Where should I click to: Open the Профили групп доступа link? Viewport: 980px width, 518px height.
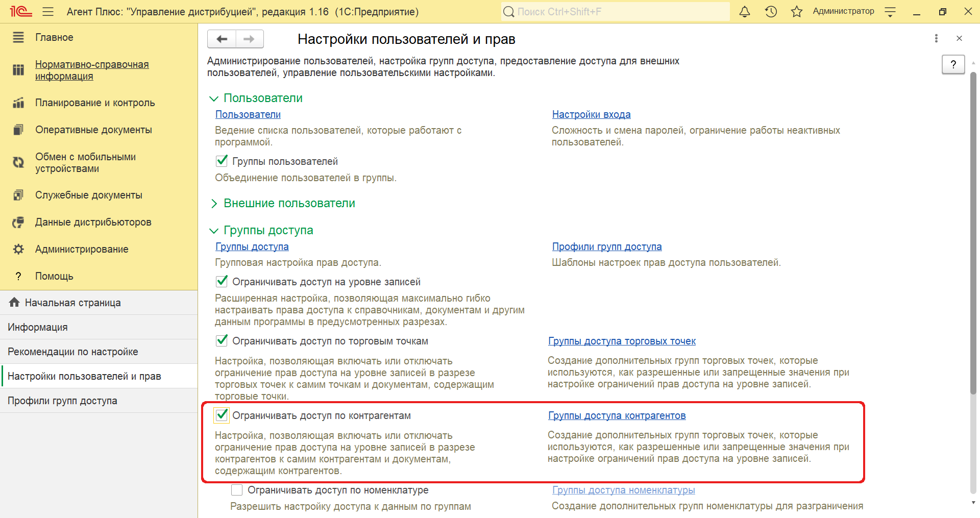tap(607, 246)
